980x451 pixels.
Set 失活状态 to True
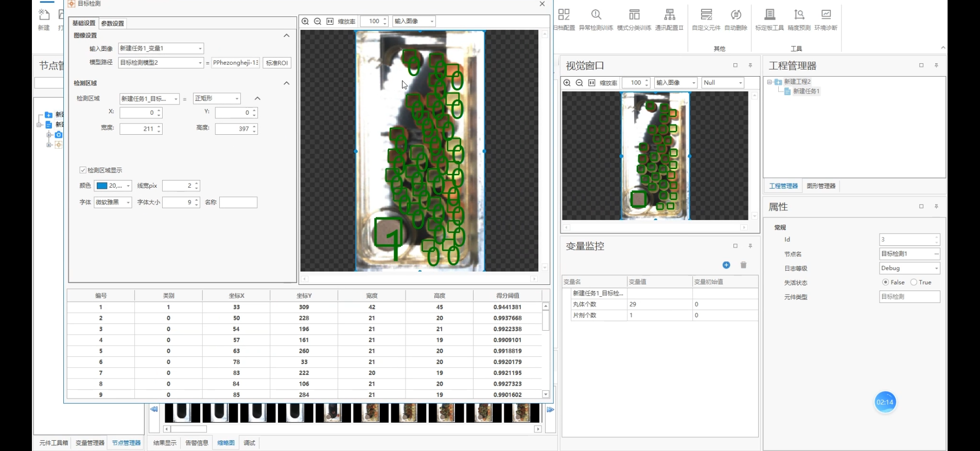coord(914,282)
